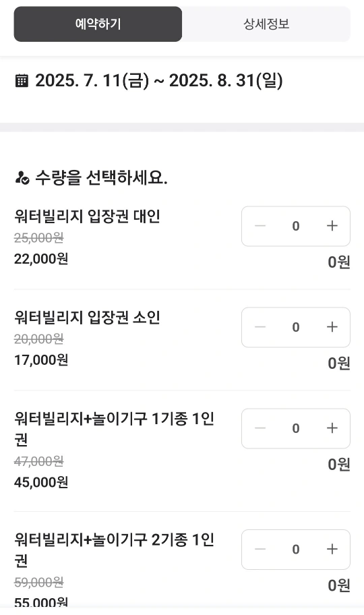Click the calendar icon beside the dates
This screenshot has width=364, height=615.
[22, 81]
